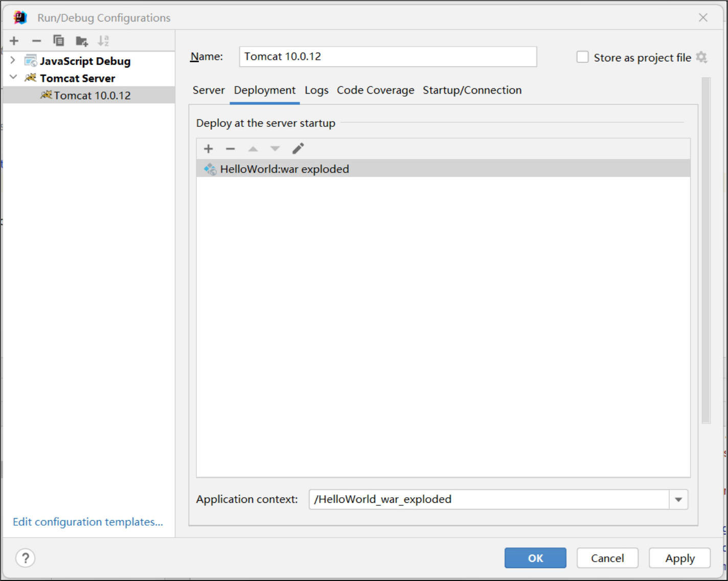Add a deployment artifact
This screenshot has width=728, height=581.
tap(208, 149)
